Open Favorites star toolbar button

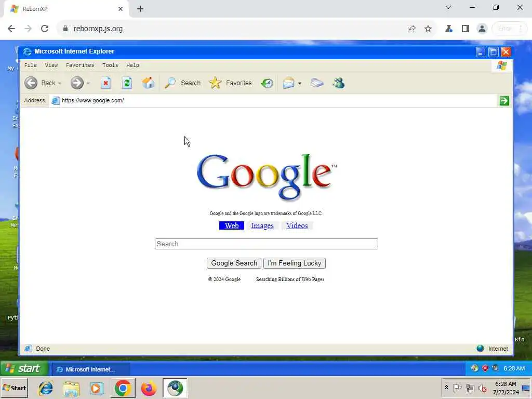230,83
